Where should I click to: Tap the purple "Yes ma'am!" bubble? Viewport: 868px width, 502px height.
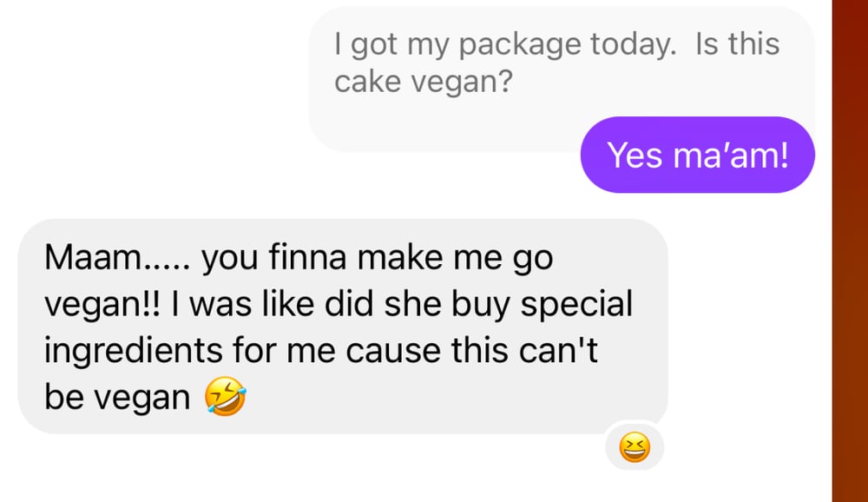click(698, 155)
